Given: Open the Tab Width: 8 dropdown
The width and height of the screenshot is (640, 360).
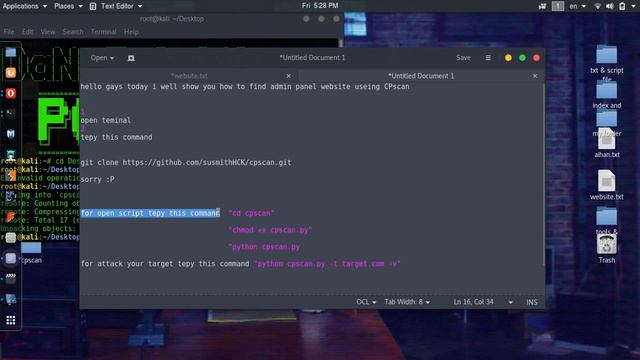Looking at the screenshot, I should coord(407,302).
